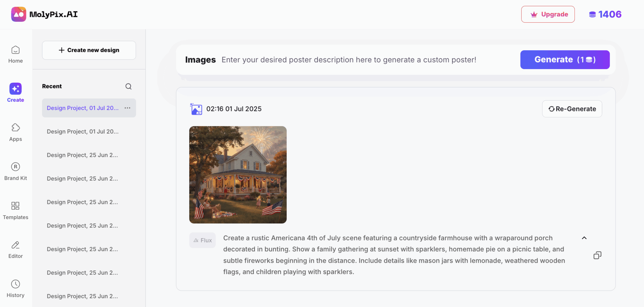Collapse the prompt description with chevron
The height and width of the screenshot is (307, 644).
pos(584,238)
